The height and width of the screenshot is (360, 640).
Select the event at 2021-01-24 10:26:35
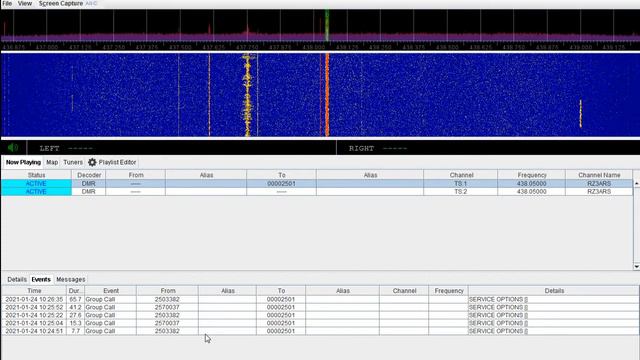click(x=320, y=299)
